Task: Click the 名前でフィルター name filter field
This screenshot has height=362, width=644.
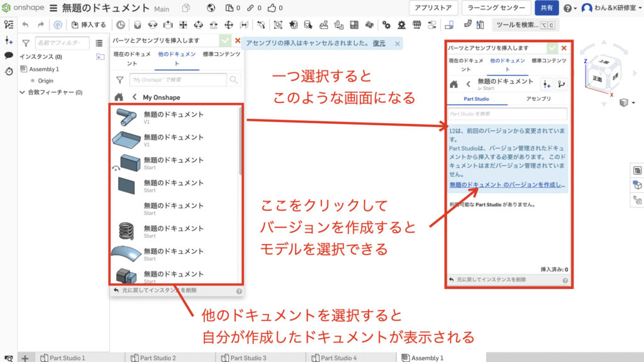Action: pyautogui.click(x=62, y=43)
